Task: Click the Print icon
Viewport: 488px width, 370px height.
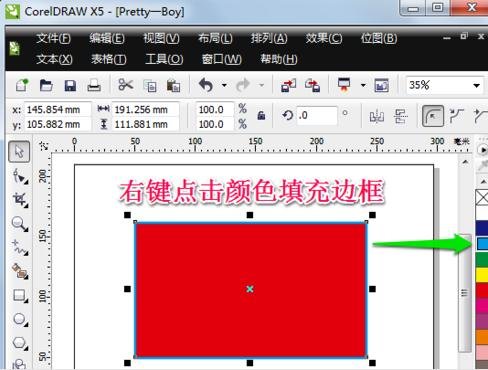Action: point(94,85)
